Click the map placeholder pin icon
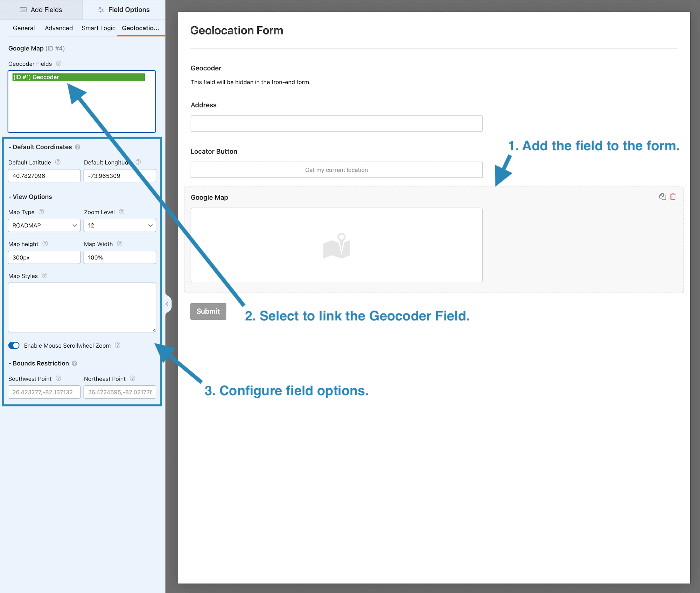The height and width of the screenshot is (593, 700). [336, 246]
